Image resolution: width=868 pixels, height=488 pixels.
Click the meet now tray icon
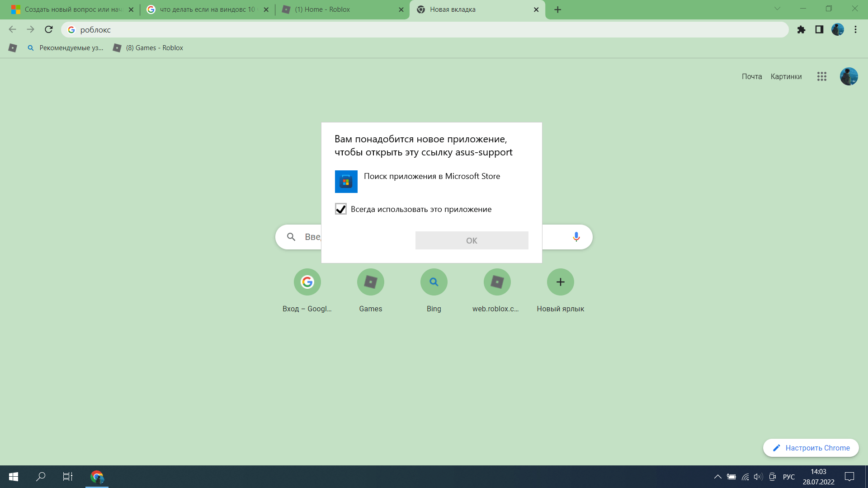(773, 477)
